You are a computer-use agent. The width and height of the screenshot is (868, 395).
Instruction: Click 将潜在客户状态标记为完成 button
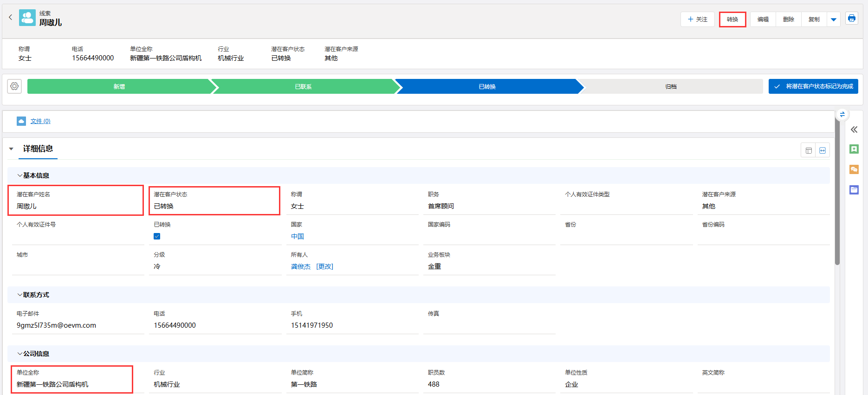tap(813, 86)
